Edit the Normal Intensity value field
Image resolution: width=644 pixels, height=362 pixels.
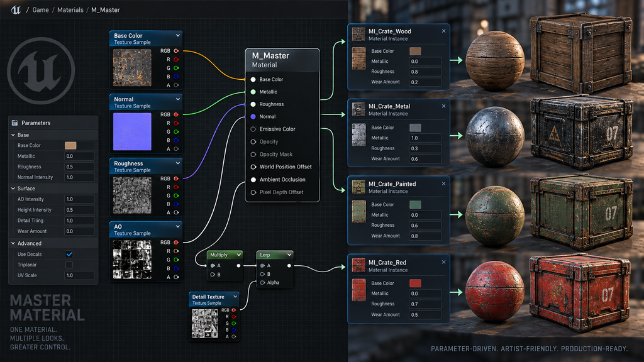pos(79,177)
